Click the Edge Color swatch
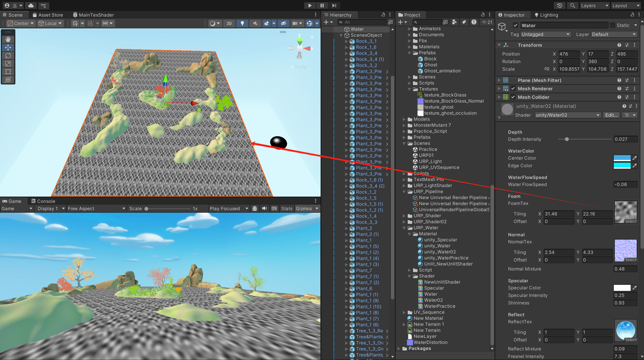The width and height of the screenshot is (644, 360). click(622, 166)
